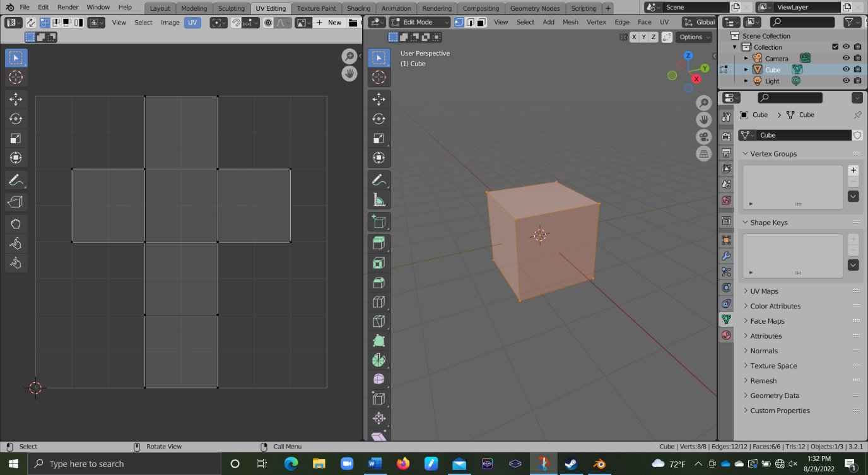Viewport: 868px width, 475px height.
Task: Hide the Cube object in outliner
Action: (x=846, y=69)
